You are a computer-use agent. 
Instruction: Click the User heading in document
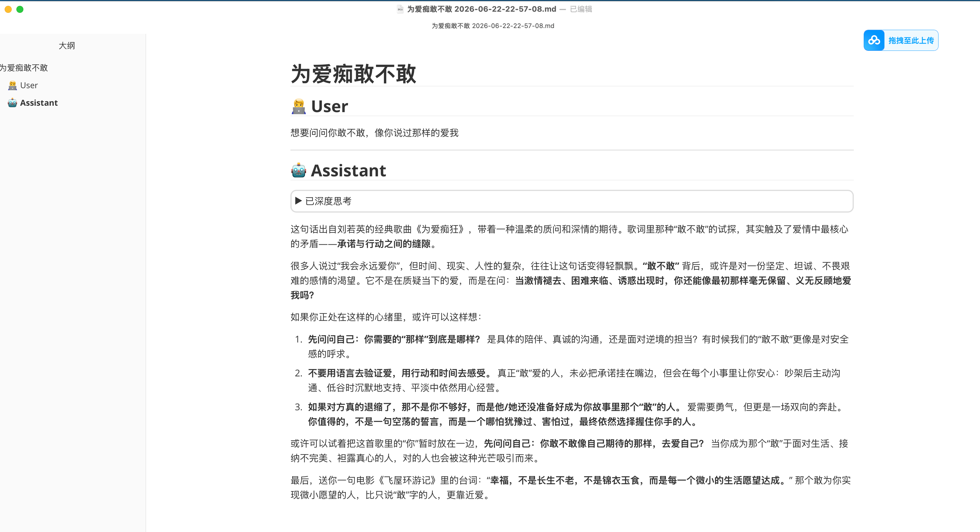click(330, 107)
